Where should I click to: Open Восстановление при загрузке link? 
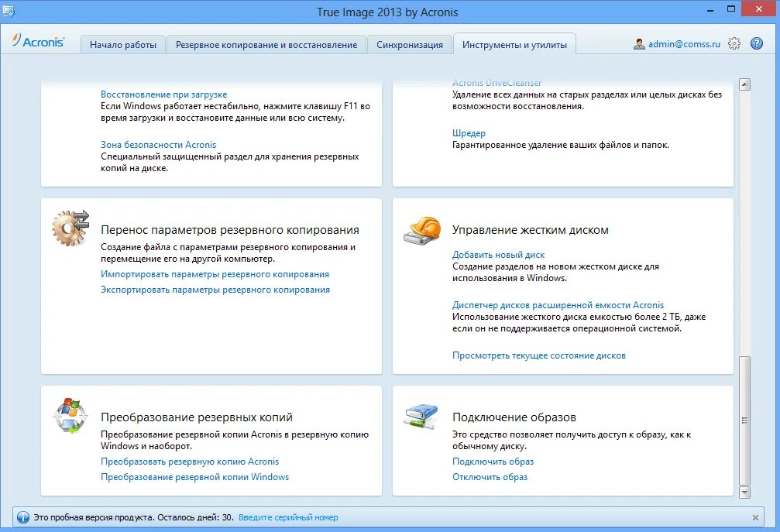[163, 94]
